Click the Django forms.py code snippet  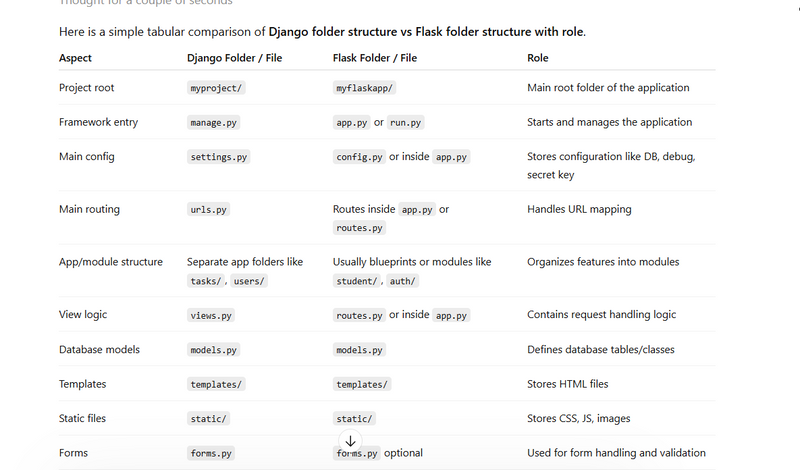(211, 453)
